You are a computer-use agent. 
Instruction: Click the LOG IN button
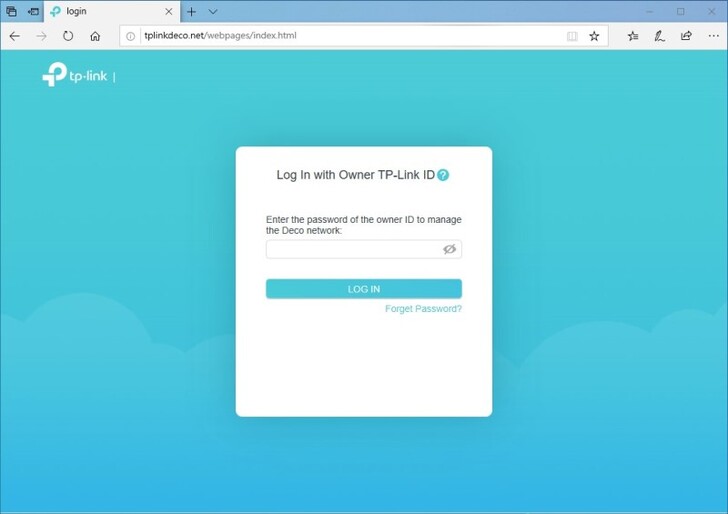(x=364, y=289)
